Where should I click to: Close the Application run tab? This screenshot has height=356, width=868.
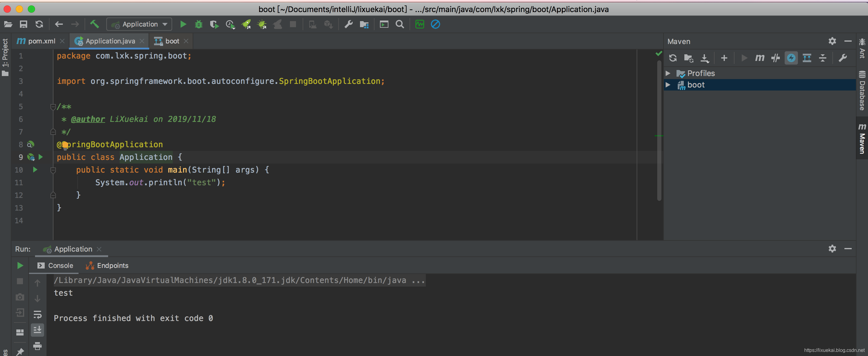point(99,249)
